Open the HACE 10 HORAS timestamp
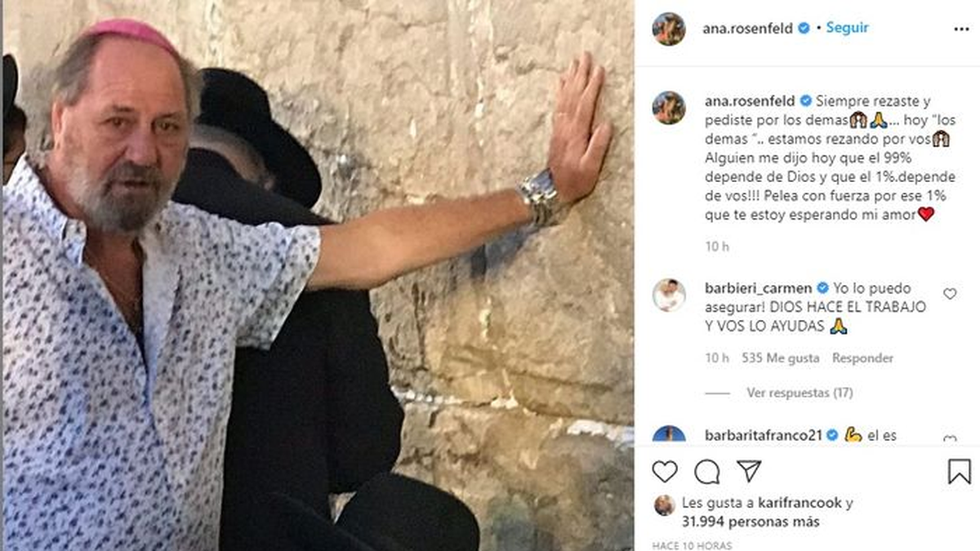This screenshot has width=980, height=551. pos(693,545)
